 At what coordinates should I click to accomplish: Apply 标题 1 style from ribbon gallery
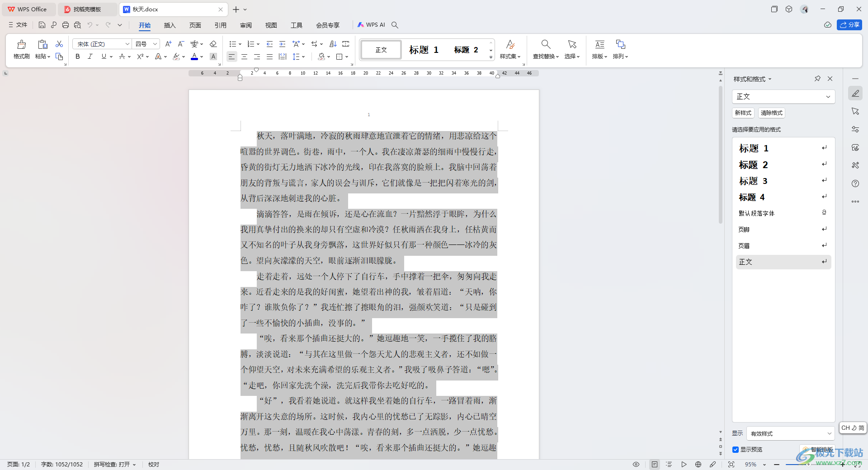(424, 50)
